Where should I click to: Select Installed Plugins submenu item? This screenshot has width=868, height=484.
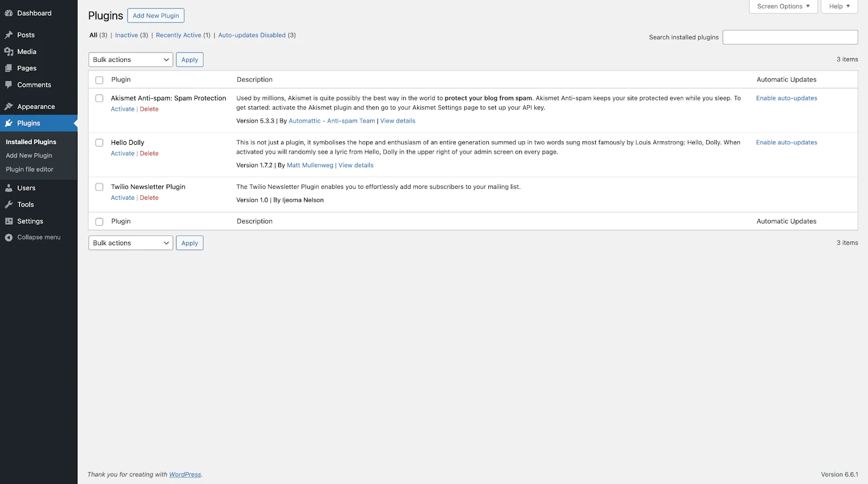tap(31, 142)
